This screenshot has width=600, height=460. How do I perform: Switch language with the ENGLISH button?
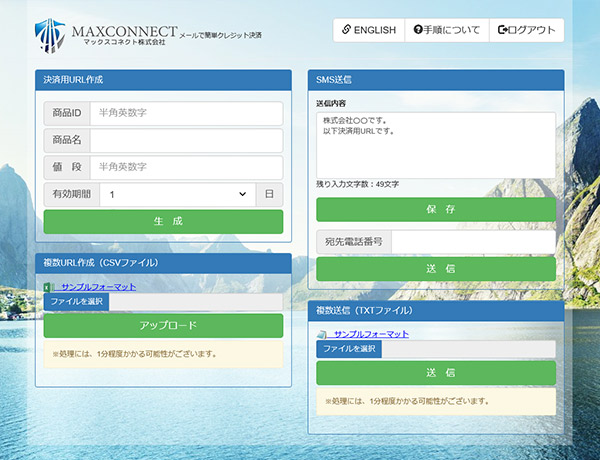(x=368, y=30)
